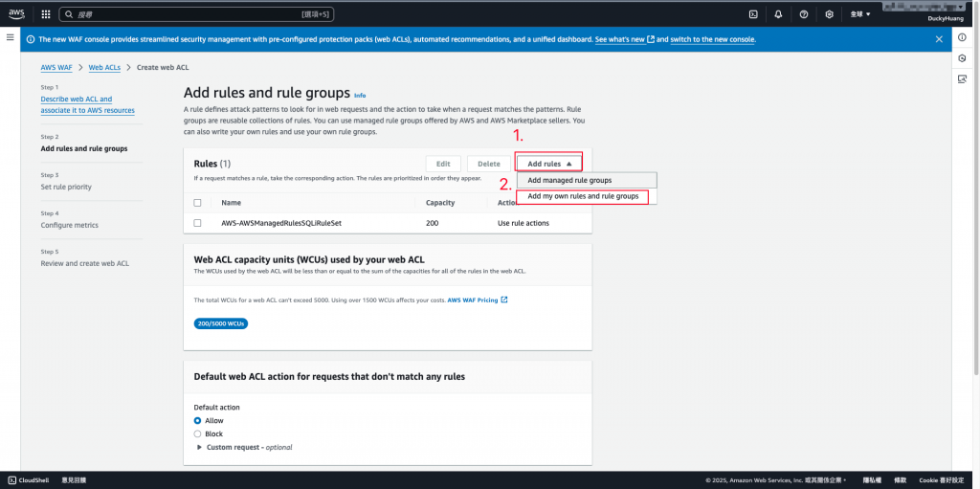The height and width of the screenshot is (489, 980).
Task: Click the Delete rules button
Action: 489,164
